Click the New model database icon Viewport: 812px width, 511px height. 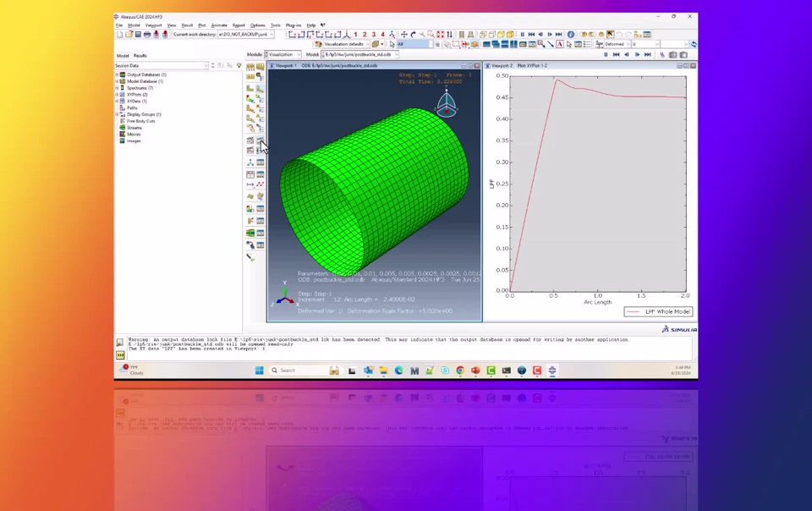coord(120,34)
